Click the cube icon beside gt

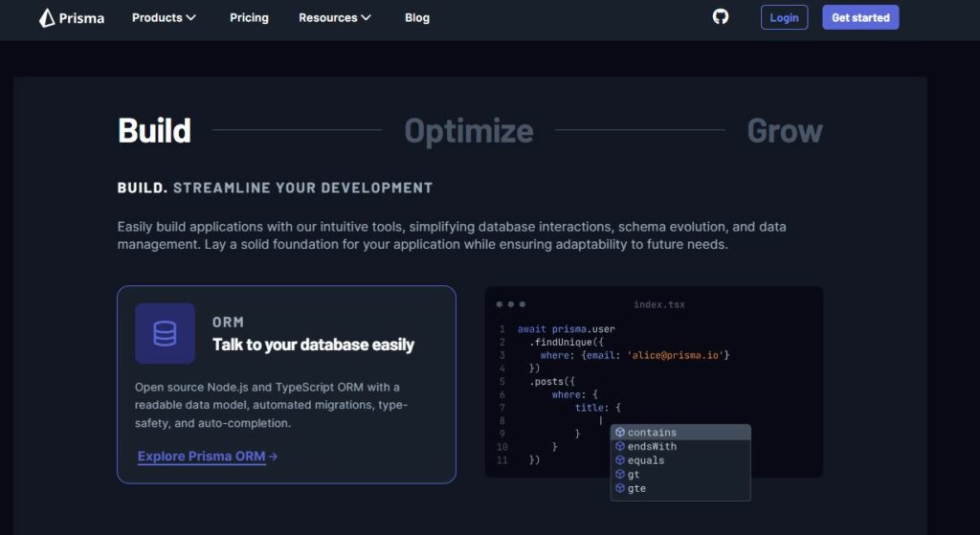point(620,475)
